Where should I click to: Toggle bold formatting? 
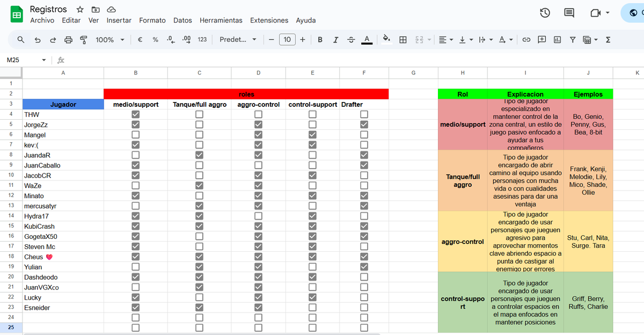pyautogui.click(x=320, y=40)
